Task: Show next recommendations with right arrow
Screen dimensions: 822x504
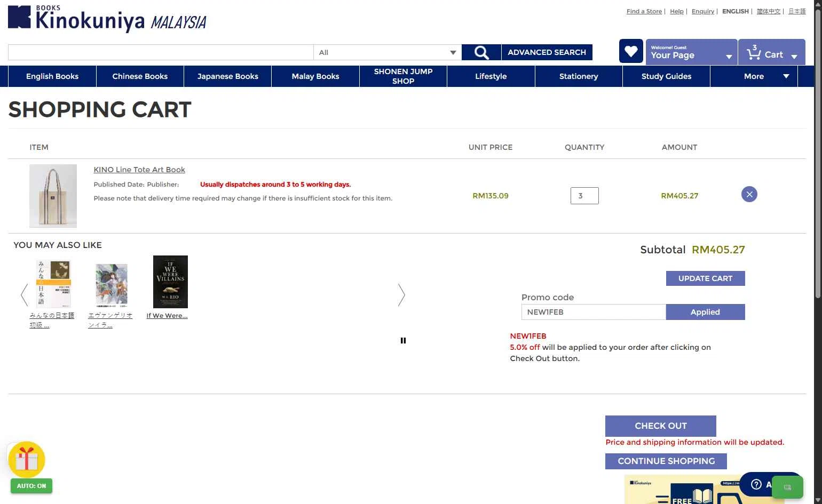Action: click(x=401, y=295)
